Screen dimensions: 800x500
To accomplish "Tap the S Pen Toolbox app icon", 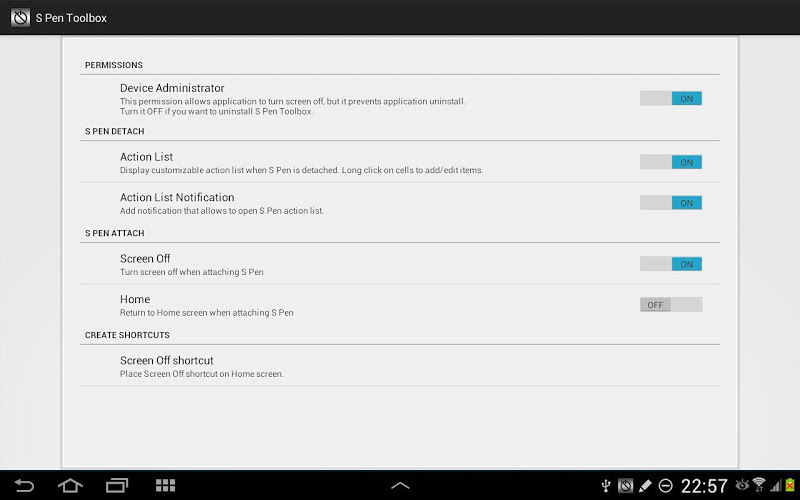I will (20, 18).
